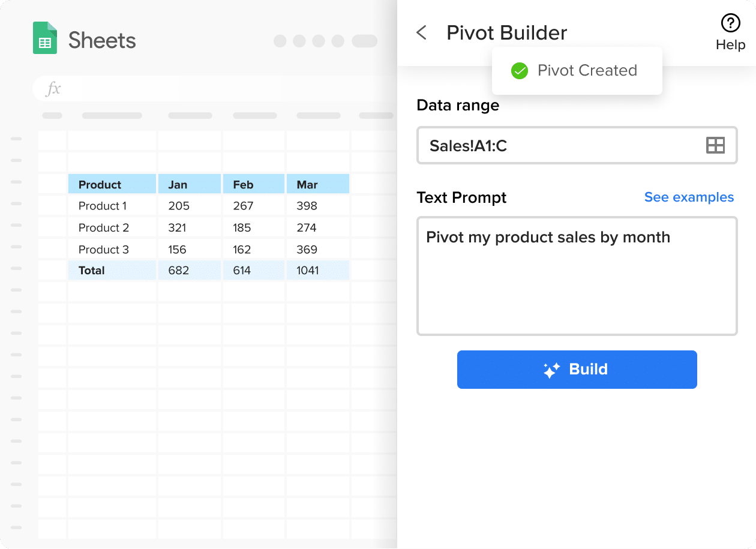Open See examples for text prompts
This screenshot has width=756, height=549.
pyautogui.click(x=689, y=197)
